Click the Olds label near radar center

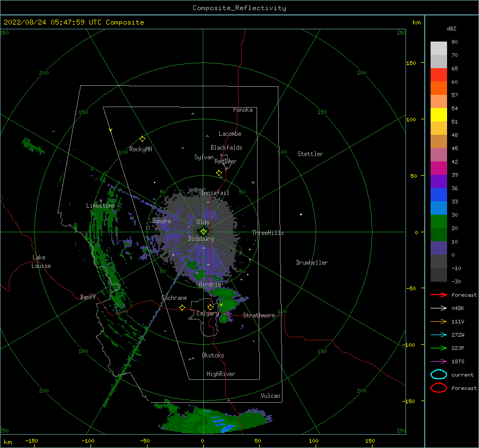tap(203, 222)
